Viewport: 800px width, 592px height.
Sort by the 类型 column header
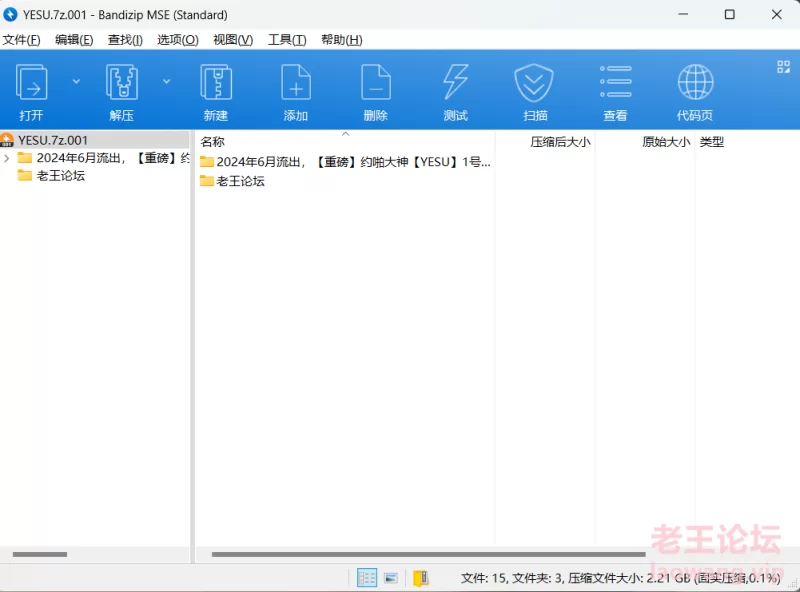(x=712, y=142)
